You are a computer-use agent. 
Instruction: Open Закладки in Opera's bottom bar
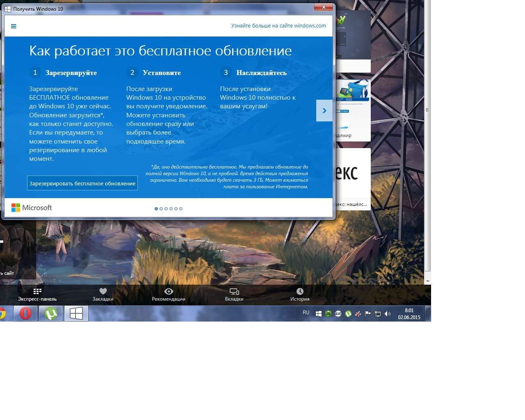[103, 294]
